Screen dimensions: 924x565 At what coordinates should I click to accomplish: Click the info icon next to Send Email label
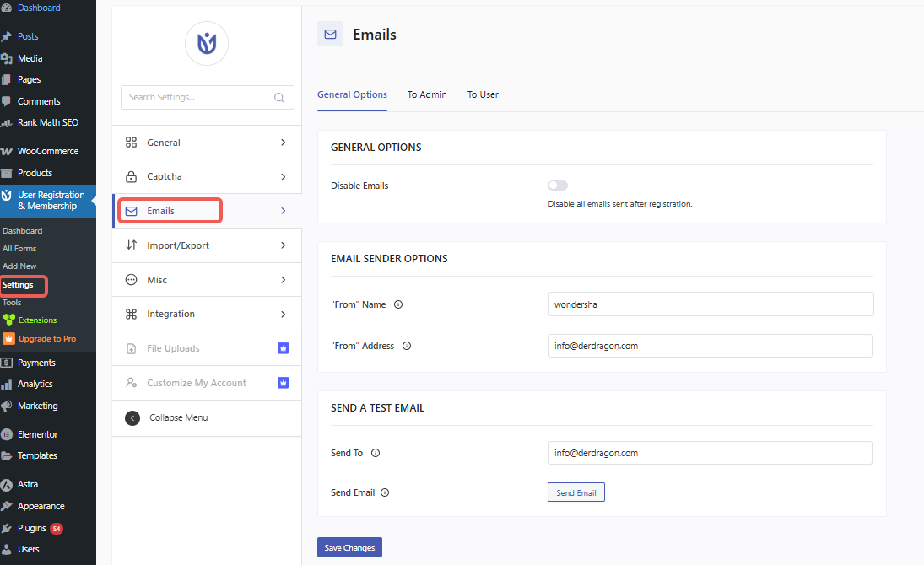click(384, 492)
